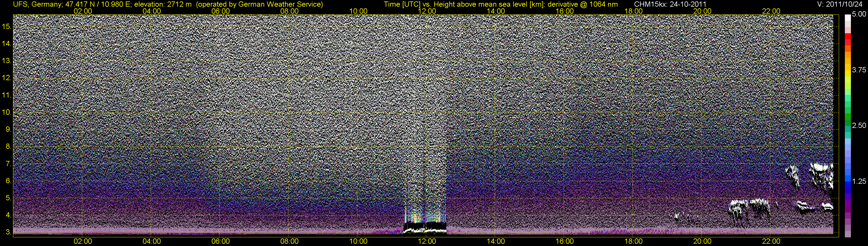This screenshot has width=868, height=246.
Task: Pick the green segment of the colorbar
Action: coord(847,116)
